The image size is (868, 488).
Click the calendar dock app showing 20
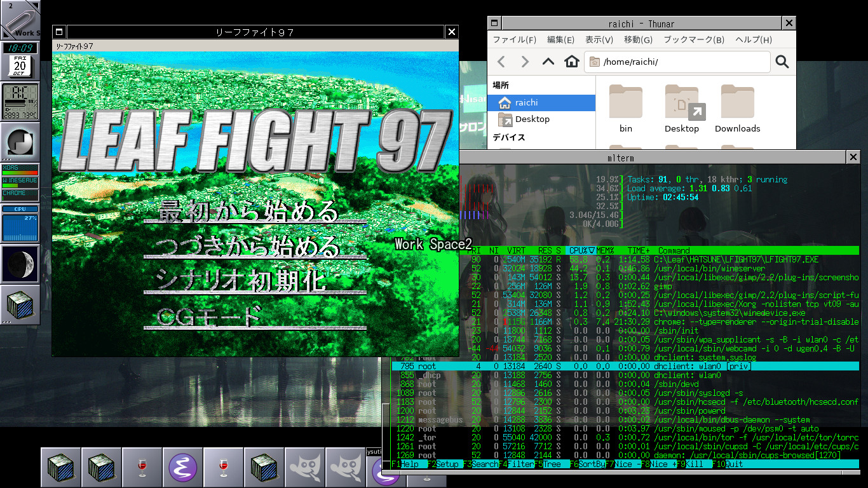point(20,66)
